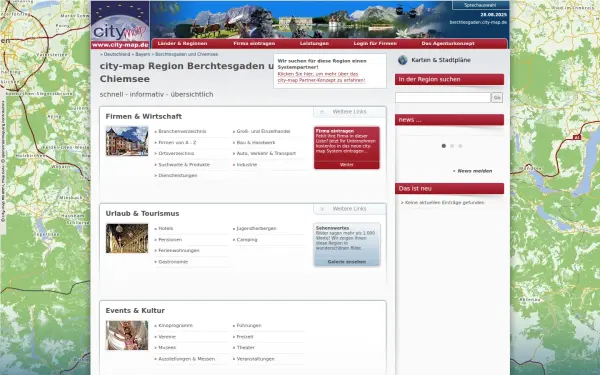Expand Weitere Links in Urlaub & Tourismus
This screenshot has width=600, height=375.
click(x=349, y=209)
